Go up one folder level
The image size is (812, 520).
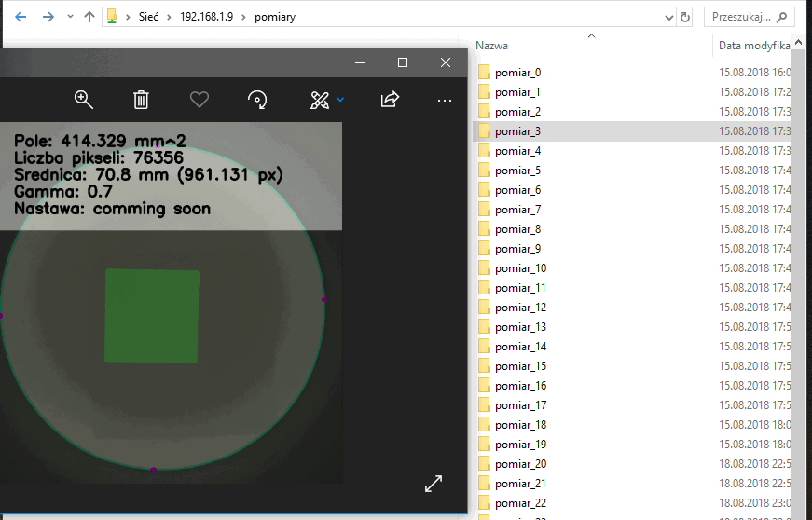tap(89, 17)
